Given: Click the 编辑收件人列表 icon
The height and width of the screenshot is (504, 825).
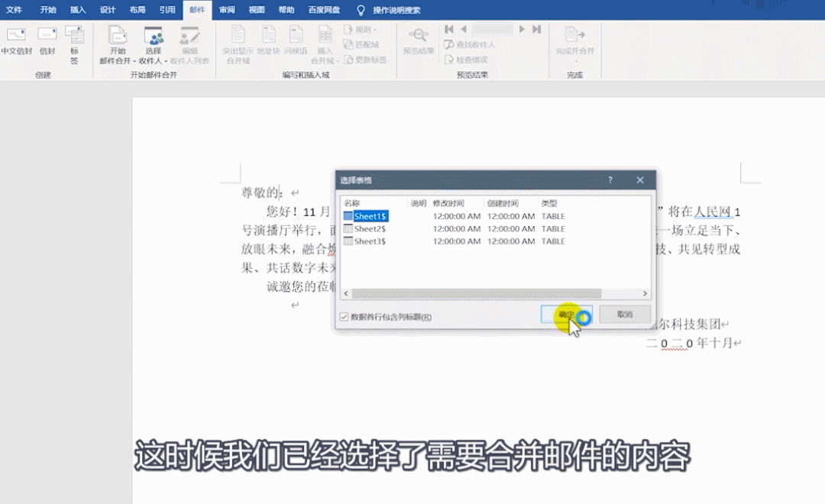Looking at the screenshot, I should click(x=189, y=37).
